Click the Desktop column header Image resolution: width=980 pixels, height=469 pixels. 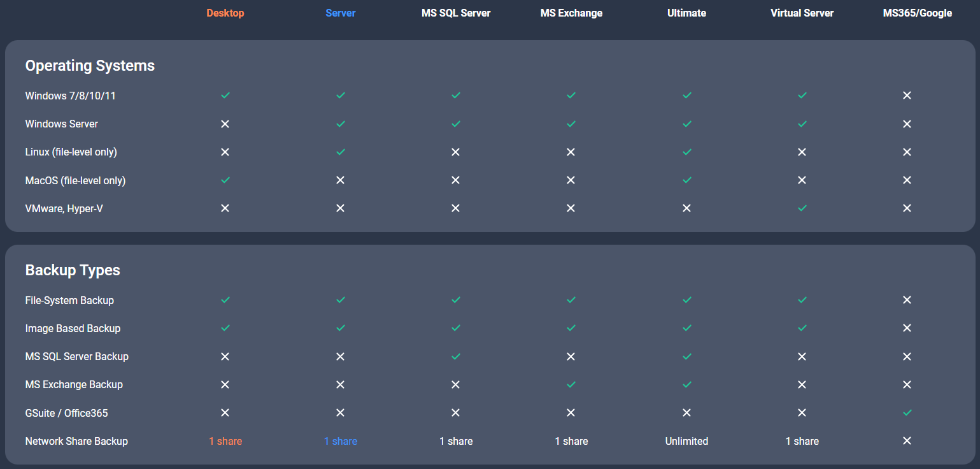click(x=225, y=13)
